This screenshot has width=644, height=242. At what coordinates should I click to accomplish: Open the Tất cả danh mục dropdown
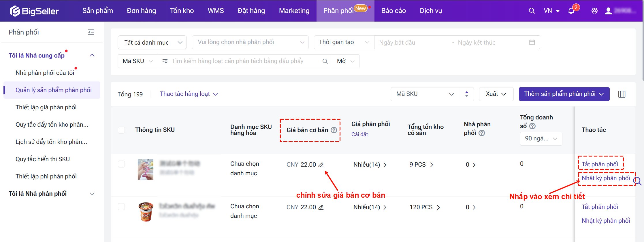pyautogui.click(x=152, y=42)
